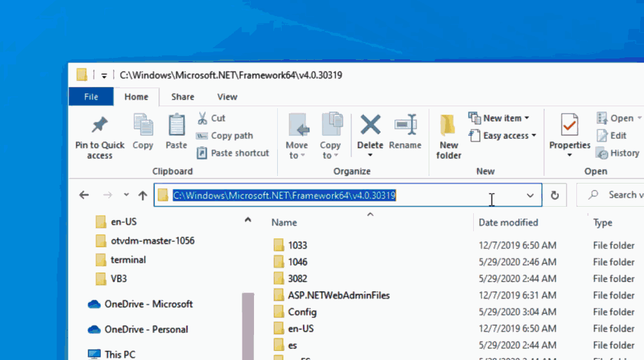Sort by Date modified column
The width and height of the screenshot is (644, 360).
[x=508, y=222]
